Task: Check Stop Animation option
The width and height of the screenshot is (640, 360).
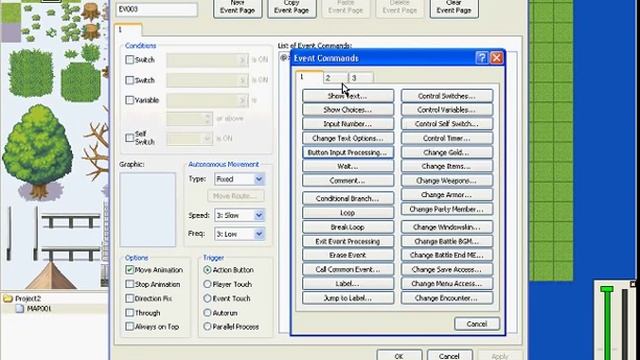Action: [130, 284]
